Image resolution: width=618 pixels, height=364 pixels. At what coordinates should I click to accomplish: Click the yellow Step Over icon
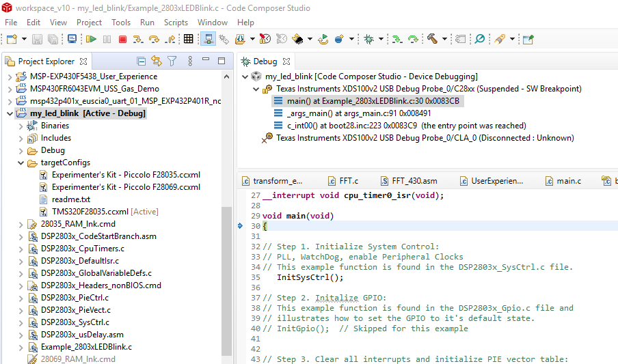(x=154, y=39)
